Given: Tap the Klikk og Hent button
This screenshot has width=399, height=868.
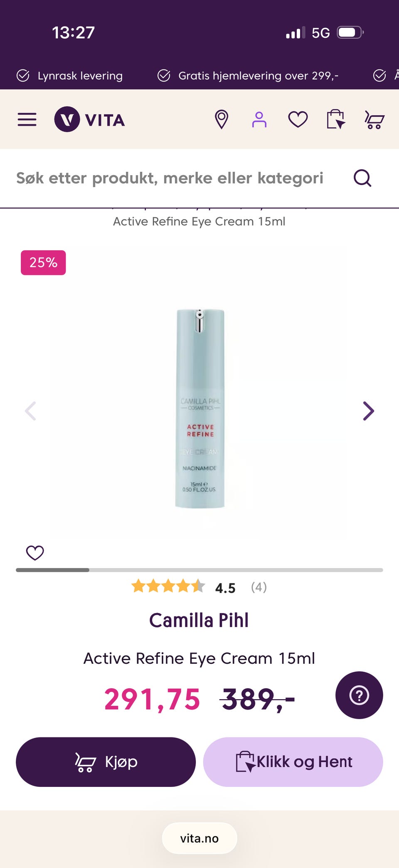Looking at the screenshot, I should click(293, 762).
